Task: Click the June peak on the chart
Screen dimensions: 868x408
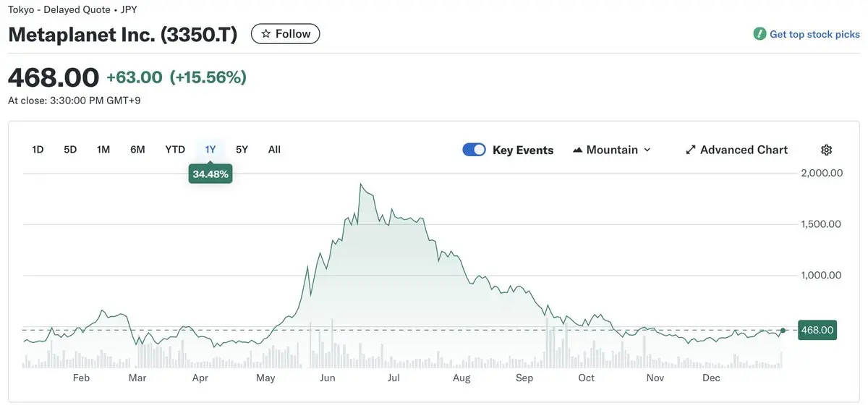Action: tap(360, 184)
